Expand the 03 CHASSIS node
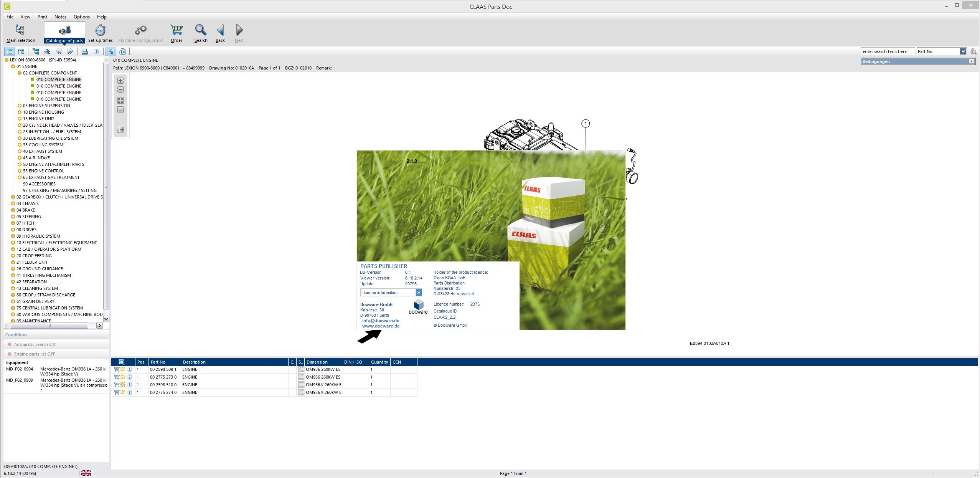This screenshot has width=980, height=478. coord(13,203)
